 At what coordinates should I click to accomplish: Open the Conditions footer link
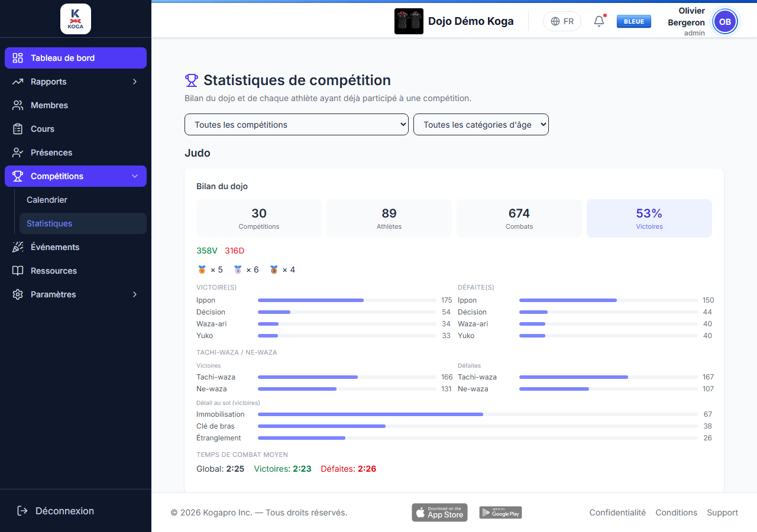[x=677, y=512]
